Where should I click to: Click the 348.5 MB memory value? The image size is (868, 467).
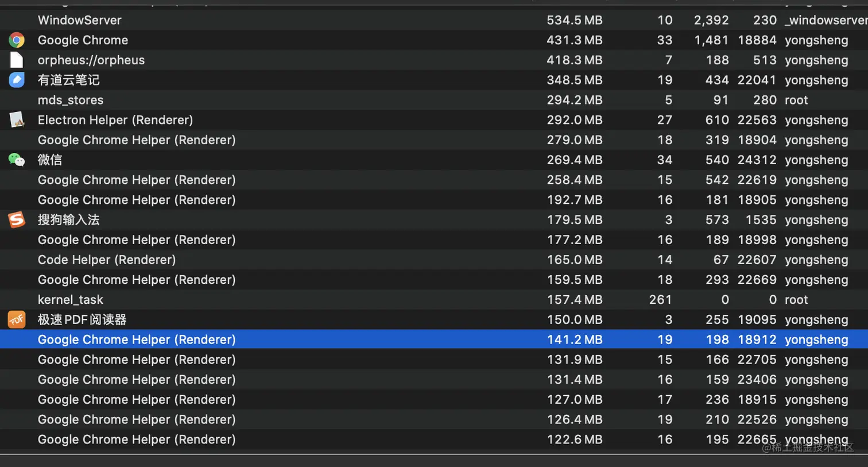575,80
